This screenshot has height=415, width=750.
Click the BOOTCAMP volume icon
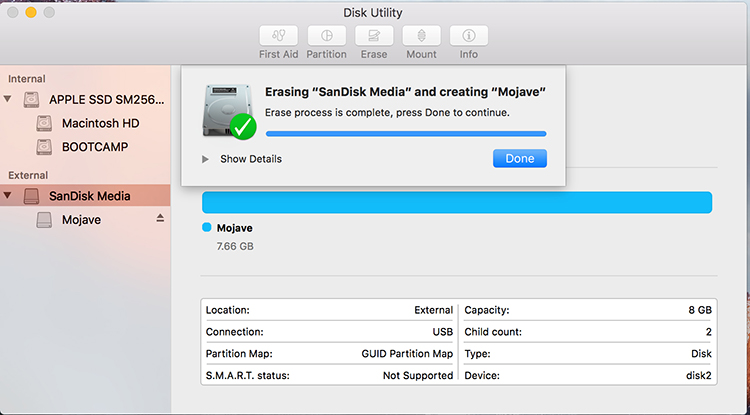pos(45,147)
